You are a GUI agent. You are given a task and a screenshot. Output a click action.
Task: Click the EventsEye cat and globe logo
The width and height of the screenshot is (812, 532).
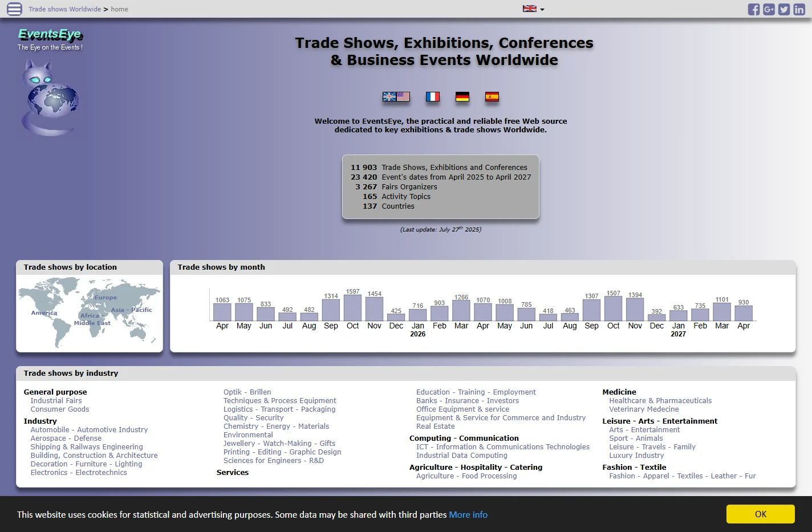click(x=50, y=97)
